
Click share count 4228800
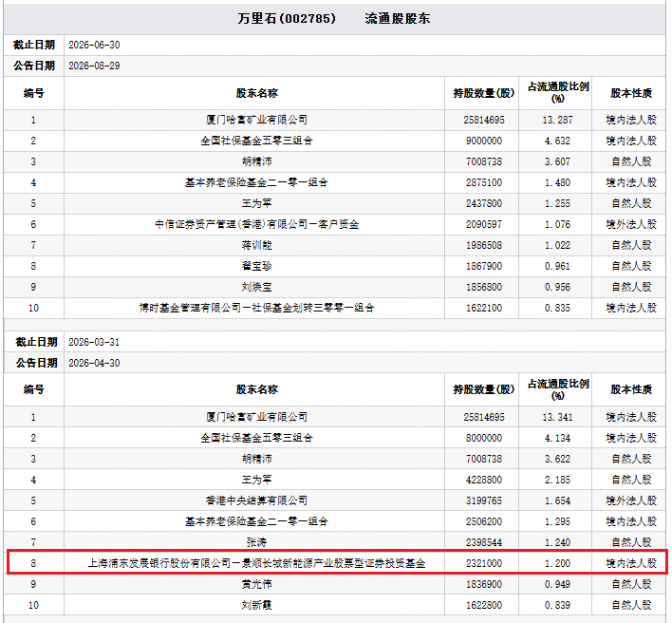click(484, 480)
